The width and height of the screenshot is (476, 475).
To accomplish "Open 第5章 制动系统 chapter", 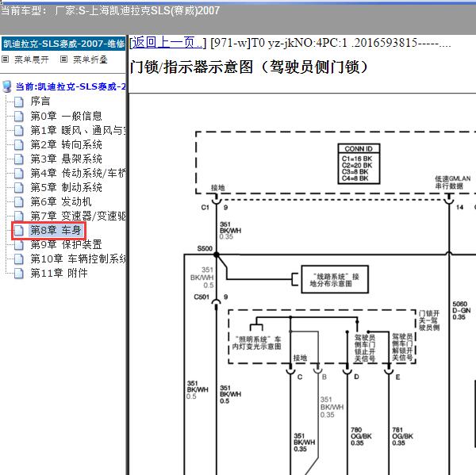I will [x=66, y=188].
